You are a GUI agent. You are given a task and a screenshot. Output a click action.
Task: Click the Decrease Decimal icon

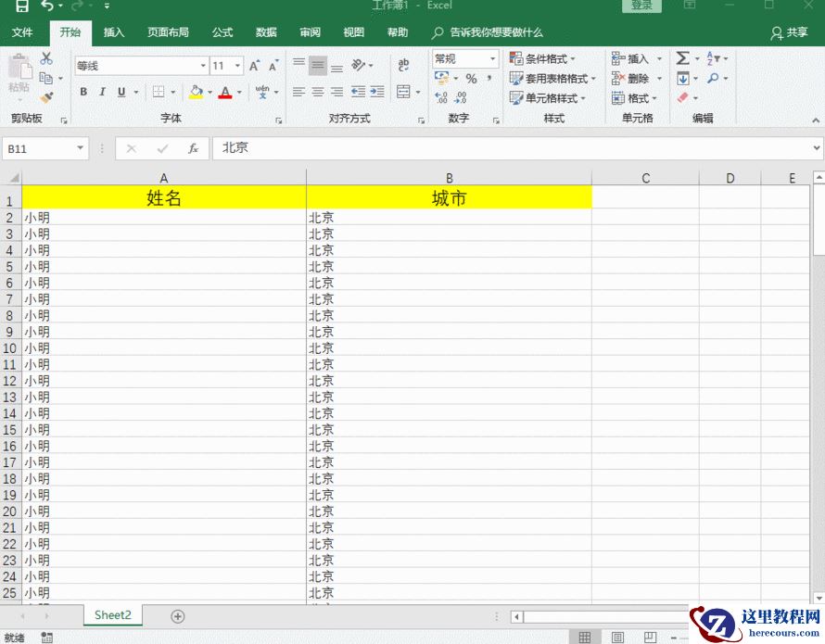pos(461,97)
